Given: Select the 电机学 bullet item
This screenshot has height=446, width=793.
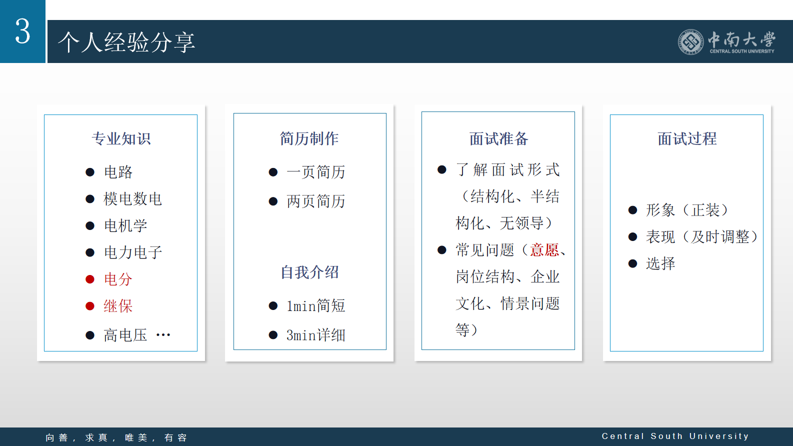Looking at the screenshot, I should [x=125, y=226].
